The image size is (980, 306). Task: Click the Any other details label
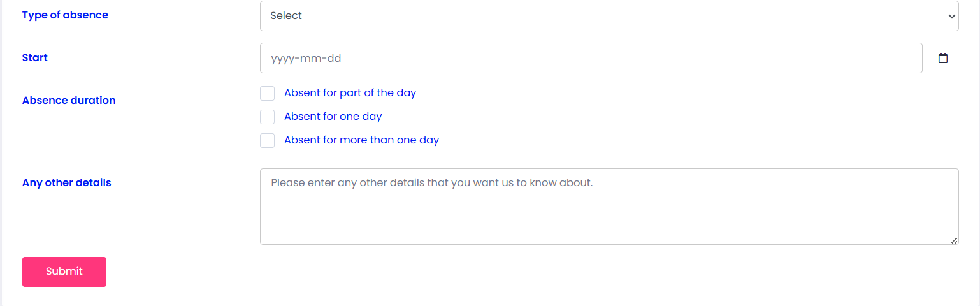[x=67, y=183]
